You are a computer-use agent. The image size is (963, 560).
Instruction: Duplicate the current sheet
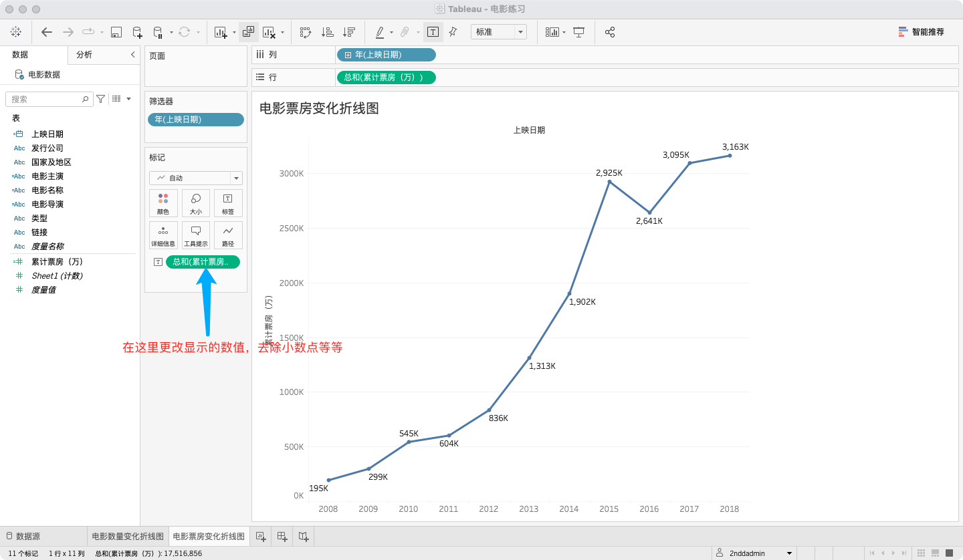(248, 31)
